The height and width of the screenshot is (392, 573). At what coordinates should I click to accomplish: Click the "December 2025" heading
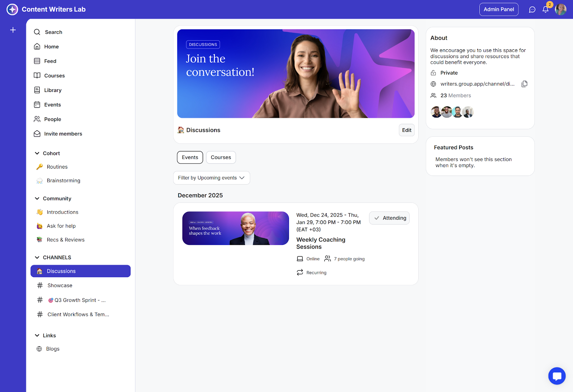coord(200,195)
